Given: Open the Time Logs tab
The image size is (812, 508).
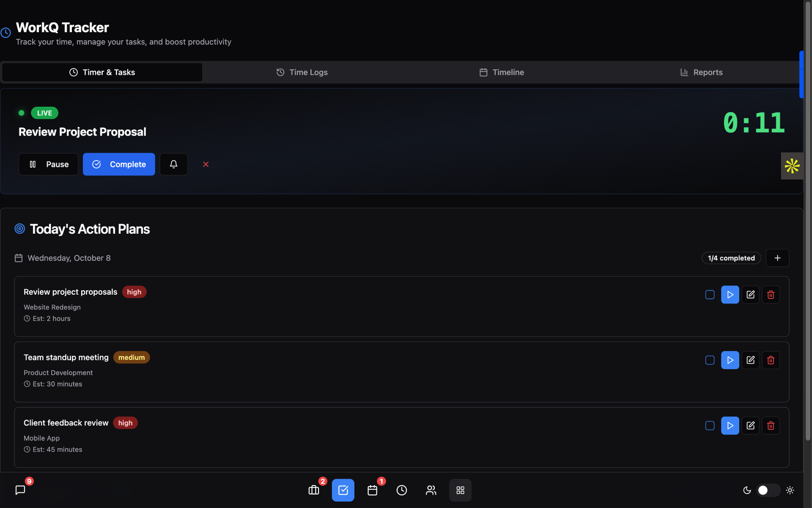Looking at the screenshot, I should [x=302, y=72].
